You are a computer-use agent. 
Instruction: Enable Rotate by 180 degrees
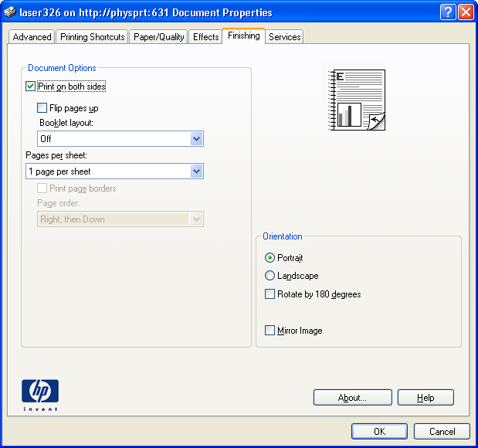click(270, 294)
